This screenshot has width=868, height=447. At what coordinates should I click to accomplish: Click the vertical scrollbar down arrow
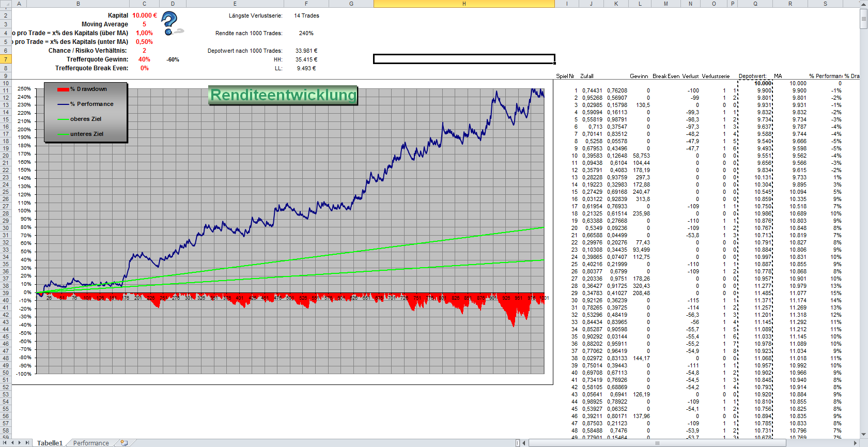pyautogui.click(x=863, y=435)
